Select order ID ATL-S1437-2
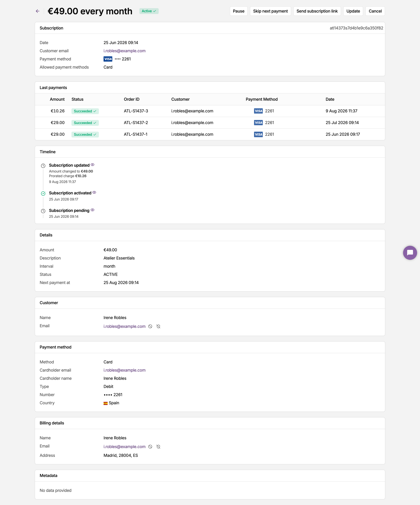 point(136,123)
